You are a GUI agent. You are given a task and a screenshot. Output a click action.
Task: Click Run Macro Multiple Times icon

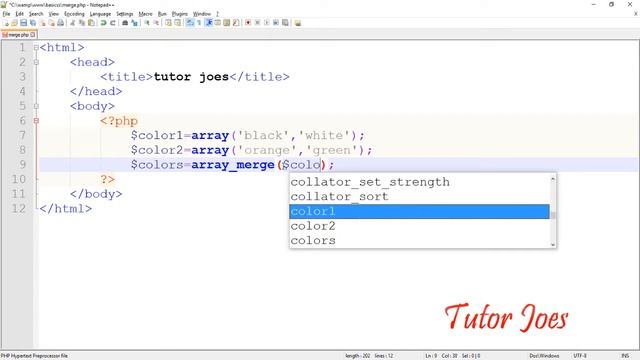click(x=276, y=23)
